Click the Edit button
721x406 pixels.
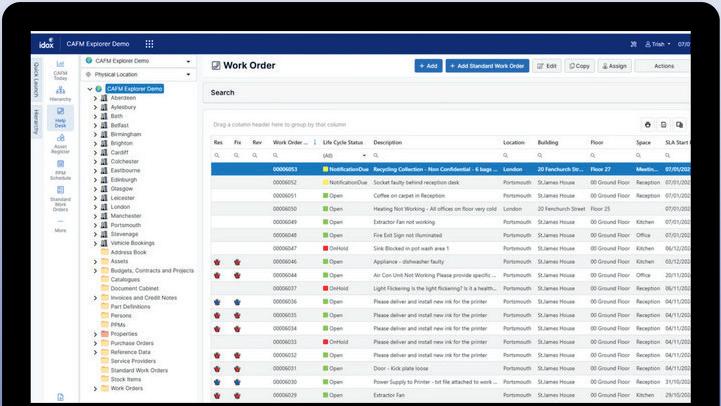pyautogui.click(x=547, y=66)
